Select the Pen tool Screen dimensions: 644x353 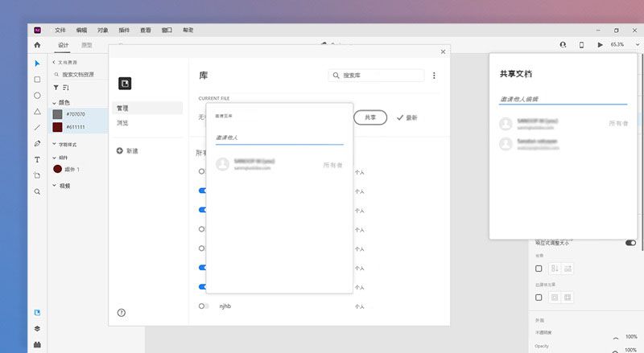coord(37,143)
